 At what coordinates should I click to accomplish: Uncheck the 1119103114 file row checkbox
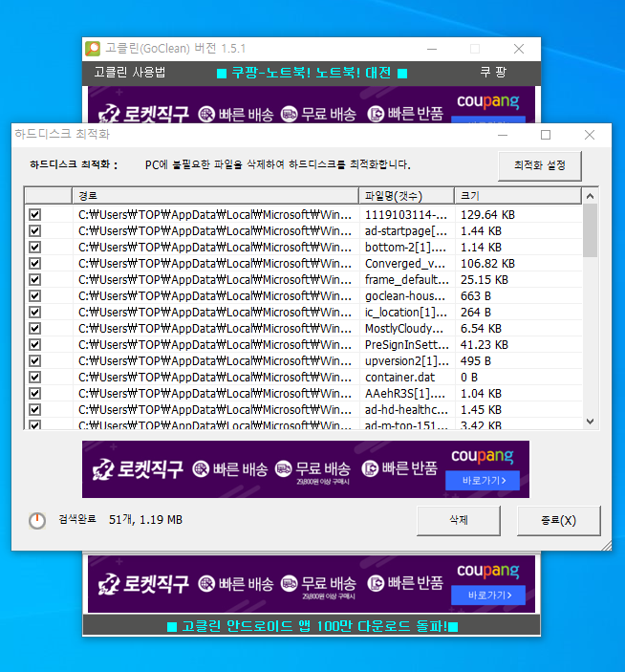pos(34,214)
